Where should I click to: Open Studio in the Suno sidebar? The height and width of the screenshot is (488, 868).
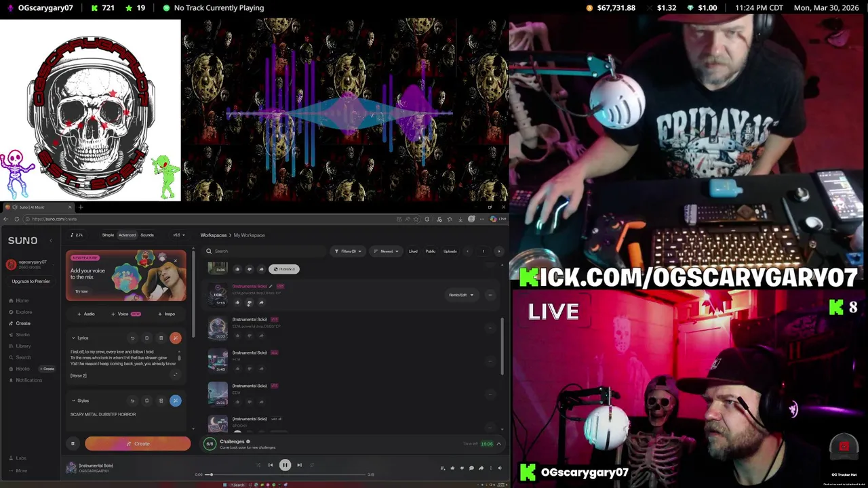pos(20,335)
